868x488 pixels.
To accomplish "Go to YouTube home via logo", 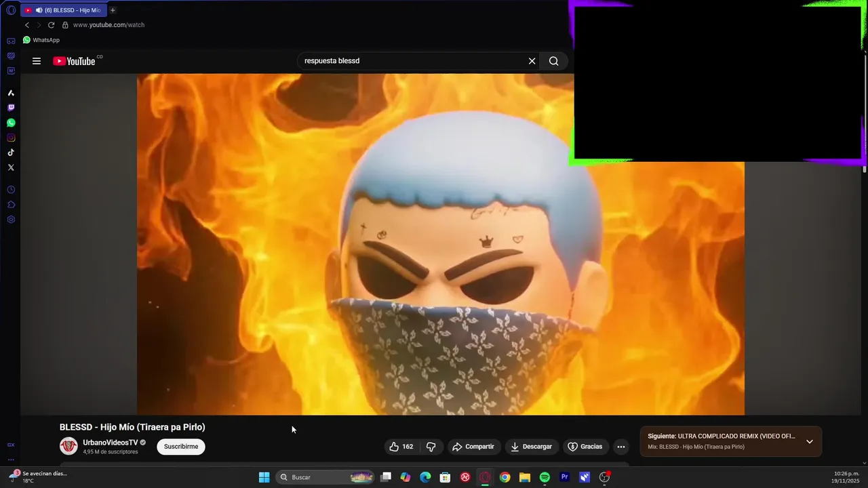I will [x=75, y=61].
